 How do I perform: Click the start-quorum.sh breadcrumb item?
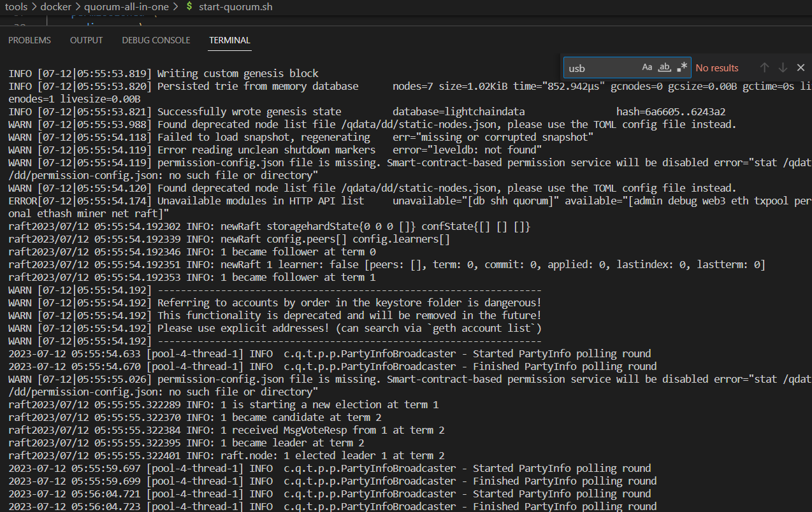(x=236, y=7)
